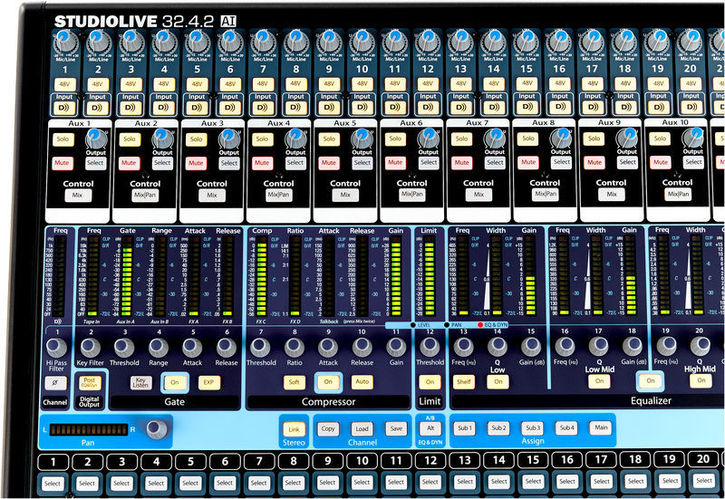Toggle the Gate On button

pos(175,382)
